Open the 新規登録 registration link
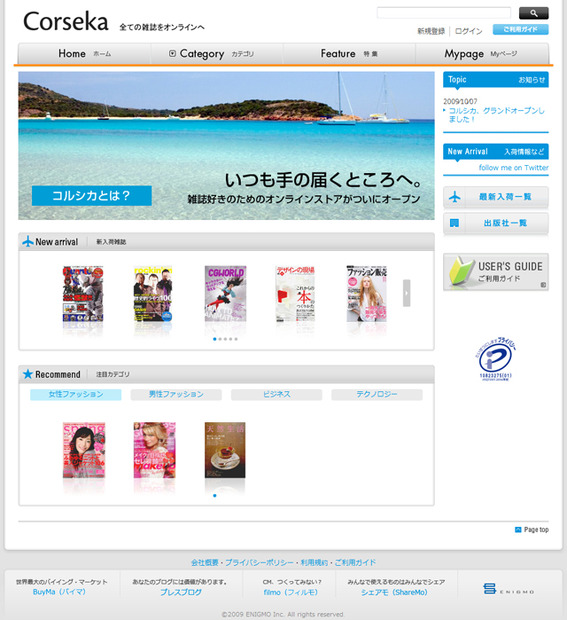The width and height of the screenshot is (567, 620). pos(431,31)
